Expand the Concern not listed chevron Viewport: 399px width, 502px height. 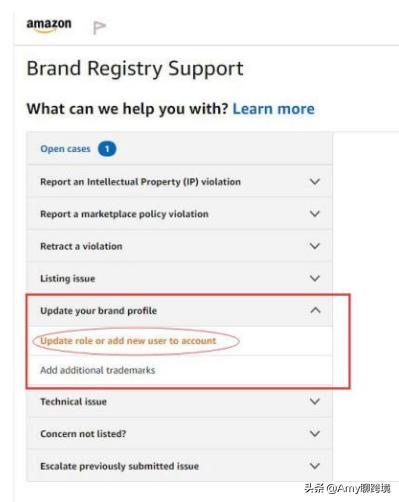pos(315,434)
